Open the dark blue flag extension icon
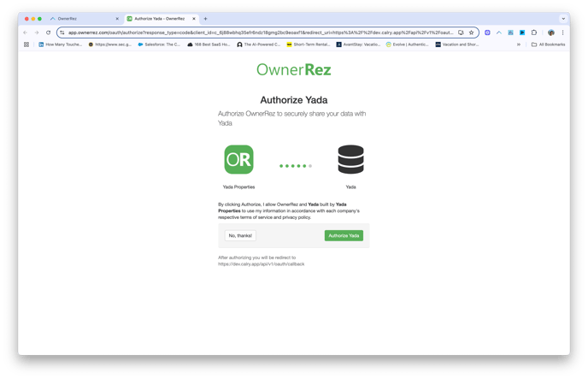The image size is (588, 379). click(522, 33)
